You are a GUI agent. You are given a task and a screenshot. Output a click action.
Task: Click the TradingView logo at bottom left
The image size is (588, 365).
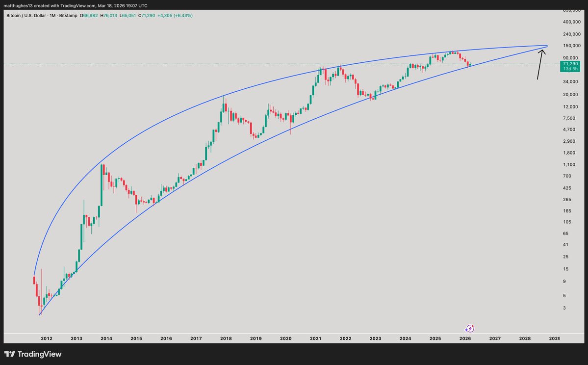pos(33,354)
